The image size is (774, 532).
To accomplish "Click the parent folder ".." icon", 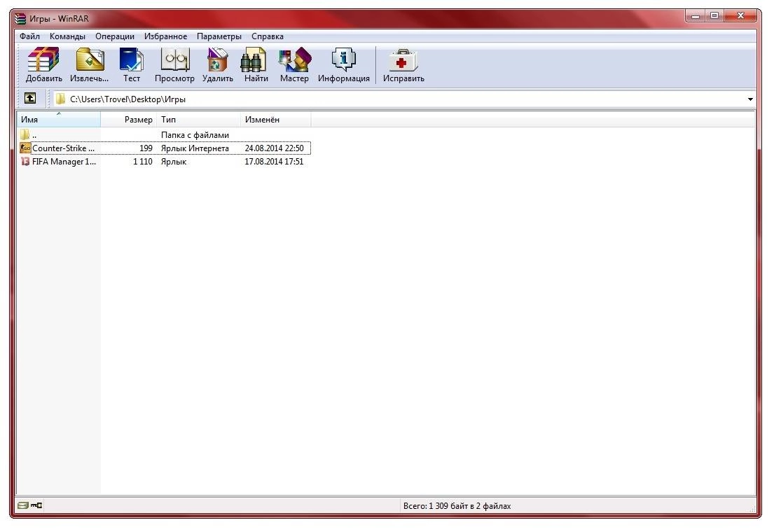I will (x=25, y=134).
